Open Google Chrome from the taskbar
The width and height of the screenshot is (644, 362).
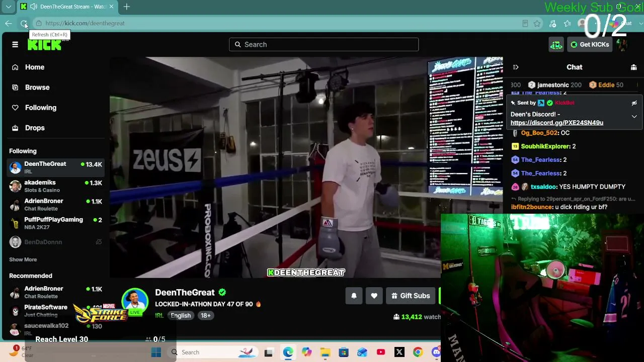click(418, 352)
